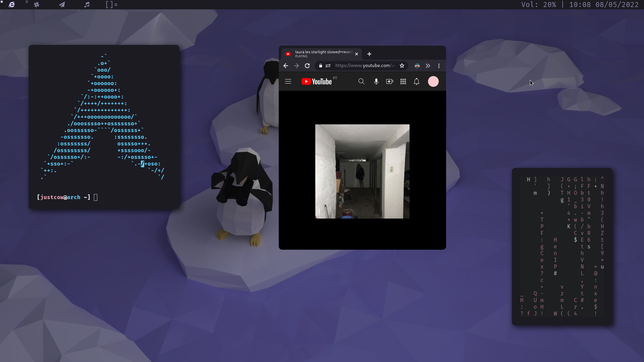Click the YouTube logo to go home
644x362 pixels.
[316, 81]
